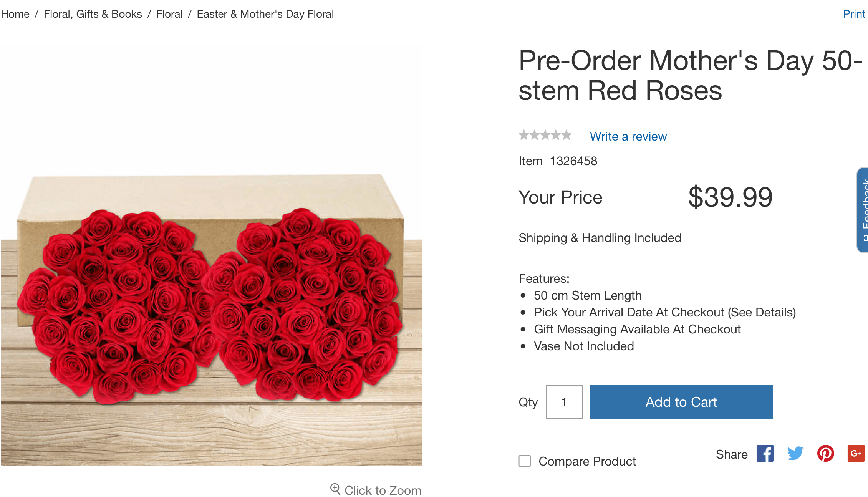Click the product title heading
The height and width of the screenshot is (497, 868).
click(691, 76)
